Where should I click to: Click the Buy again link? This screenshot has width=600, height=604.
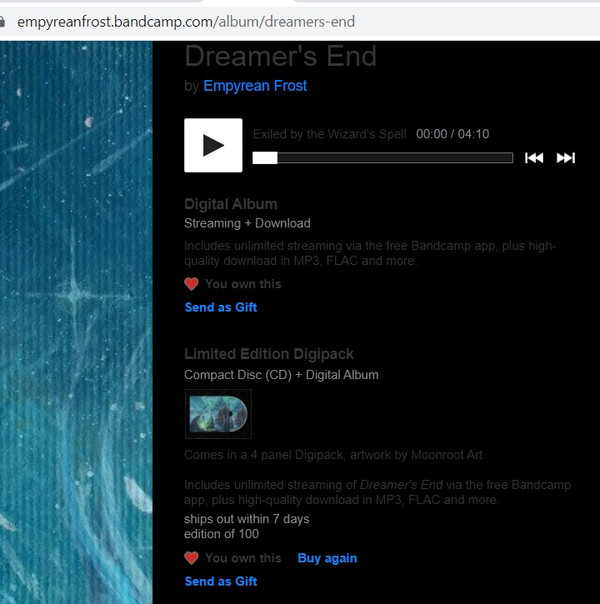(327, 558)
